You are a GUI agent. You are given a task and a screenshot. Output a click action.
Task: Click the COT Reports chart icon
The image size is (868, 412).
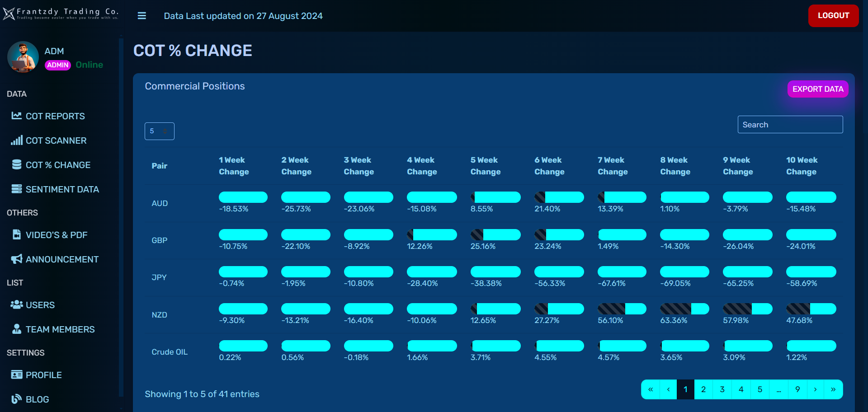point(17,116)
